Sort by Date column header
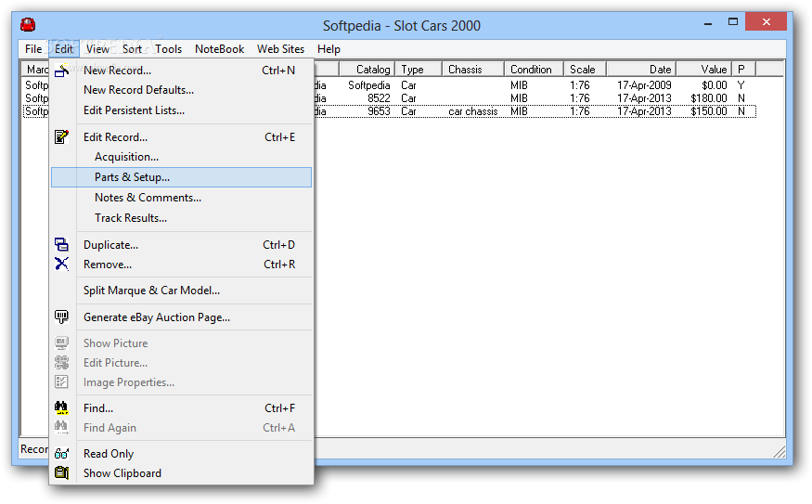The width and height of the screenshot is (812, 504). click(641, 69)
